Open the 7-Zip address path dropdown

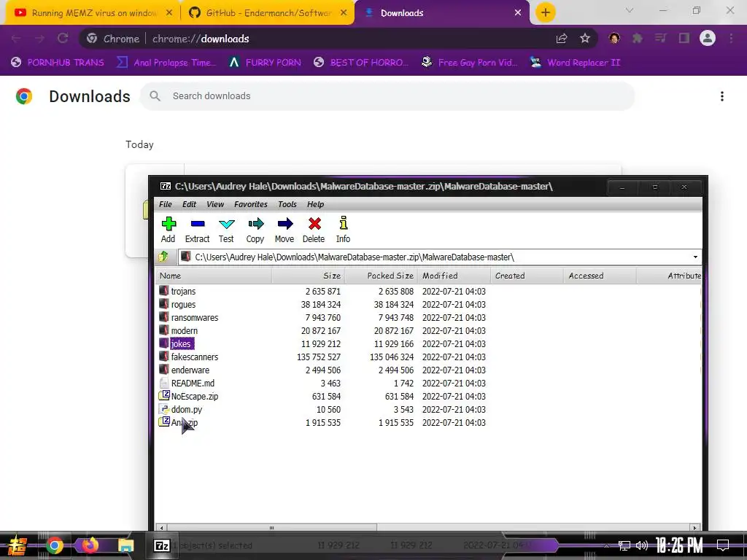point(695,257)
